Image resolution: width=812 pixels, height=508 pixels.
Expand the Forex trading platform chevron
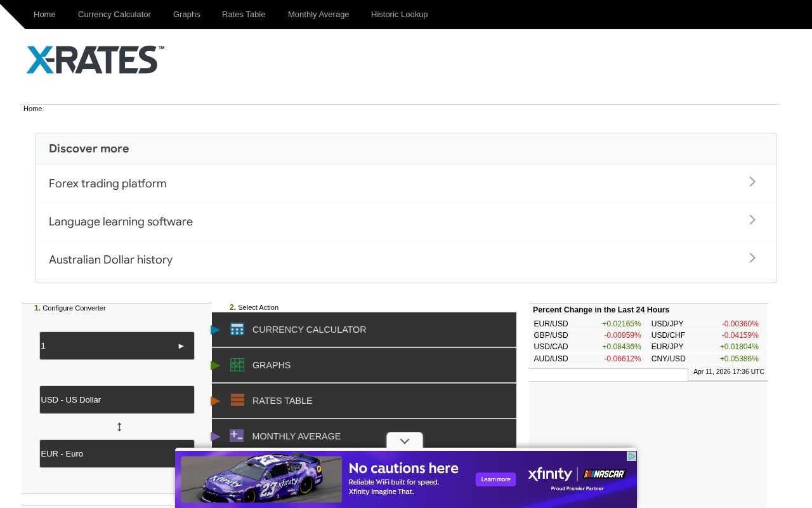pyautogui.click(x=752, y=182)
